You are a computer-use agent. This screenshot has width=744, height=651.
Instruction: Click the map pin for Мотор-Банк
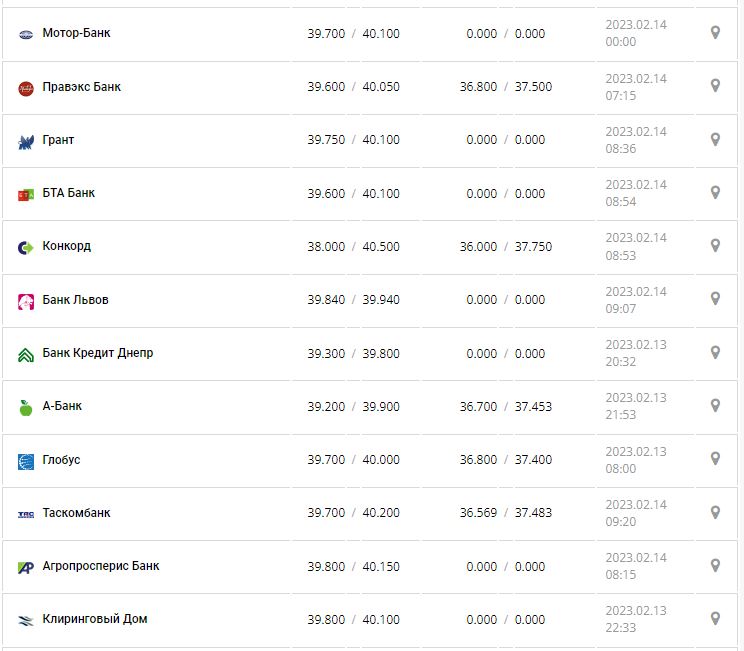[715, 33]
